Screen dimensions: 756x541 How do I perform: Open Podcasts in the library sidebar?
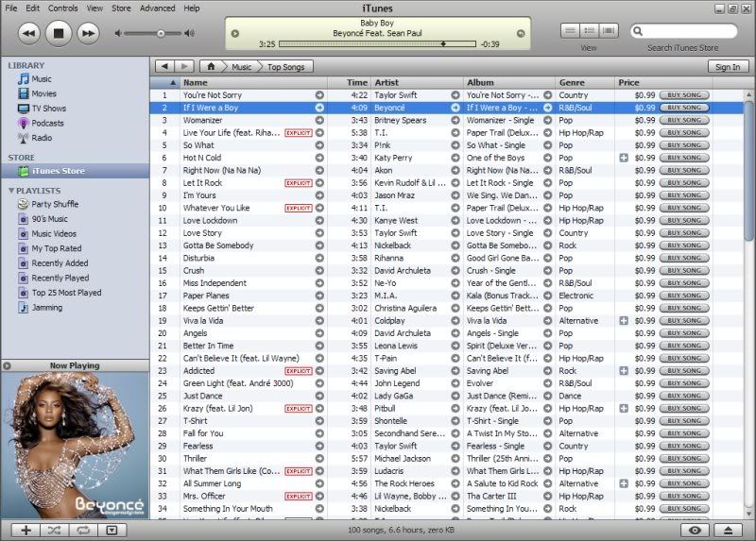(x=47, y=123)
